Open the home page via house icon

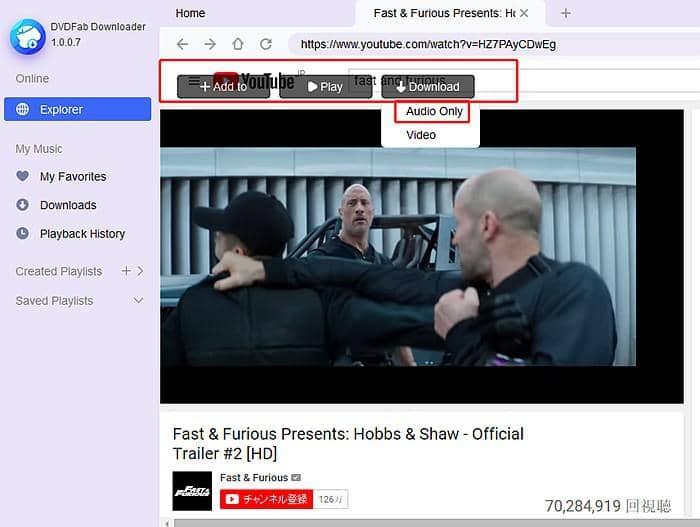tap(238, 44)
